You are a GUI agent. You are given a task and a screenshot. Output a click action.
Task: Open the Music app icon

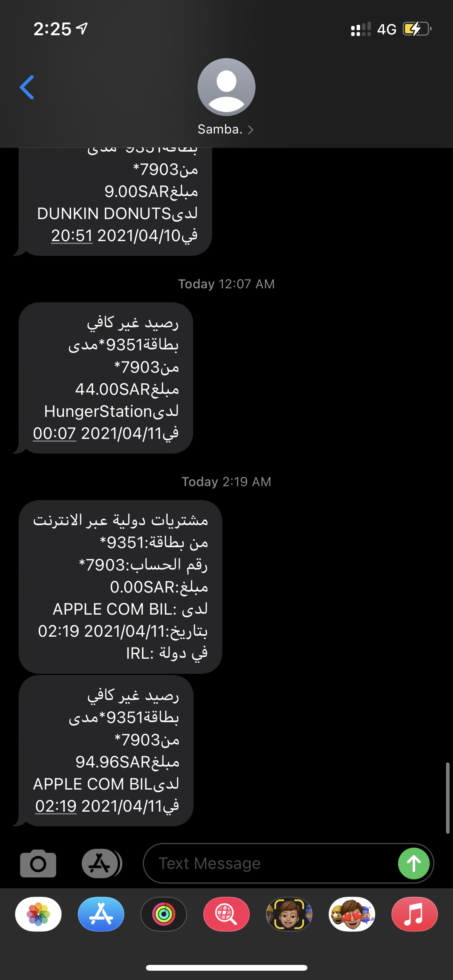pos(415,914)
